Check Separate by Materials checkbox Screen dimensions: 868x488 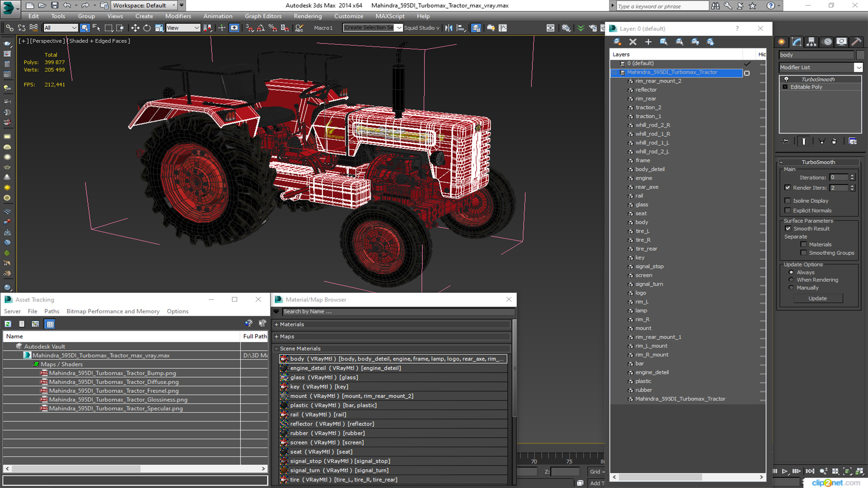tap(803, 244)
